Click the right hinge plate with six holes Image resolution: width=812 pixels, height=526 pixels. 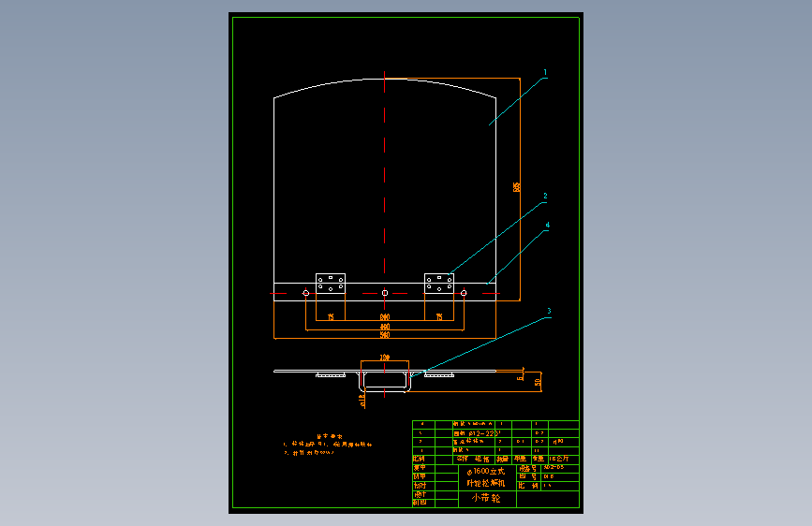pos(439,284)
